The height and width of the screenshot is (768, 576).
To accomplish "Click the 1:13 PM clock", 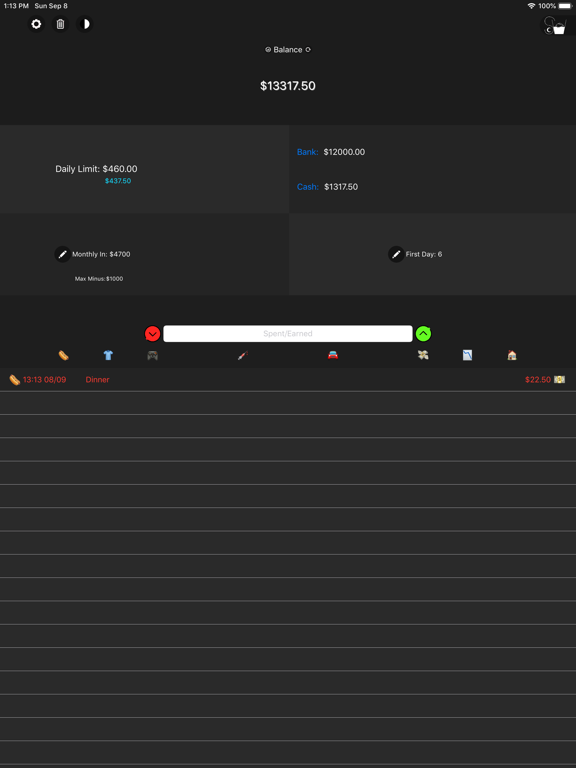I will (16, 6).
